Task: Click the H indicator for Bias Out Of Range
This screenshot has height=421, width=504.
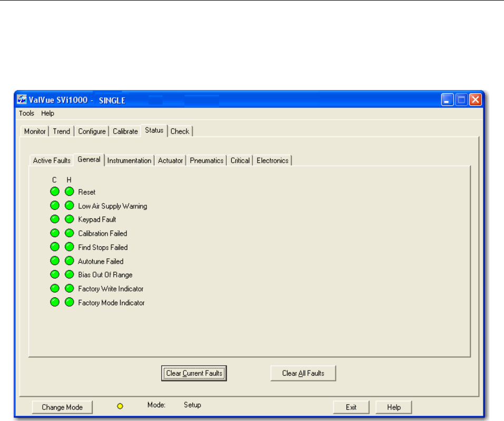Action: click(x=69, y=275)
